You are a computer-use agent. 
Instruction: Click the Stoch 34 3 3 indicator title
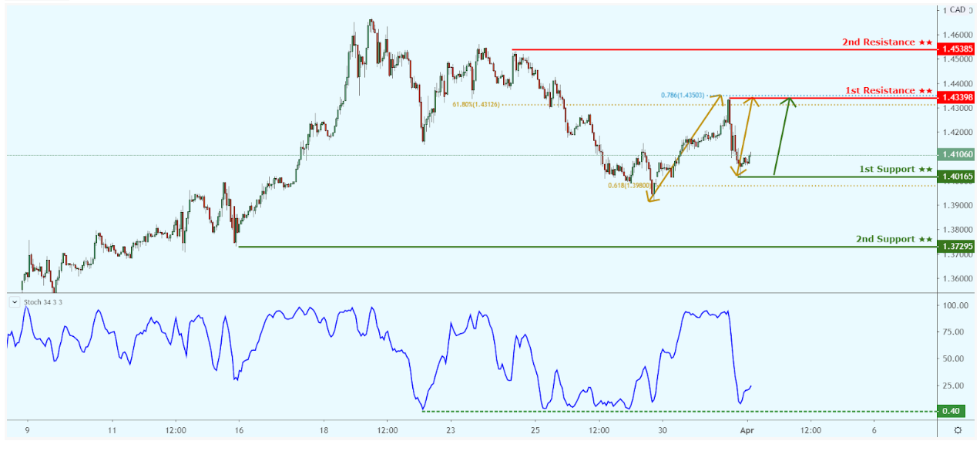42,301
